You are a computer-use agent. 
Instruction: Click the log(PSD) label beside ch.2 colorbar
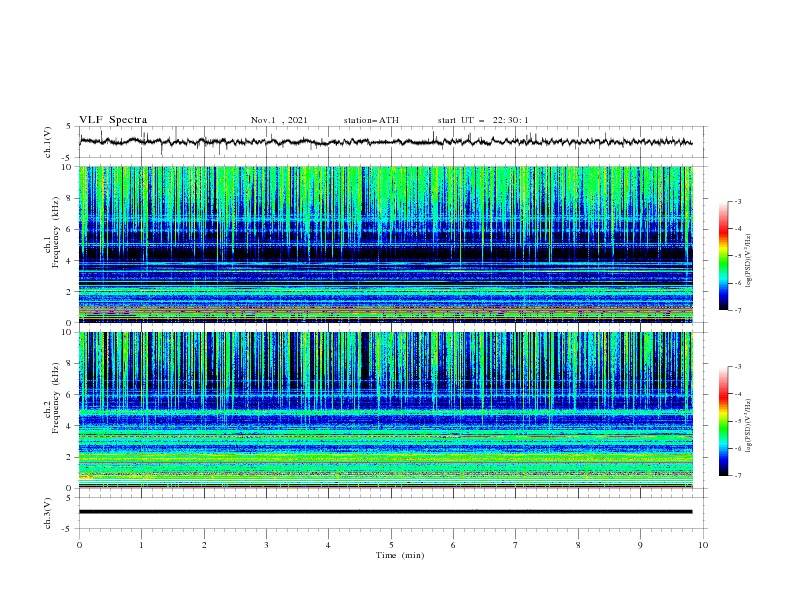pos(749,426)
